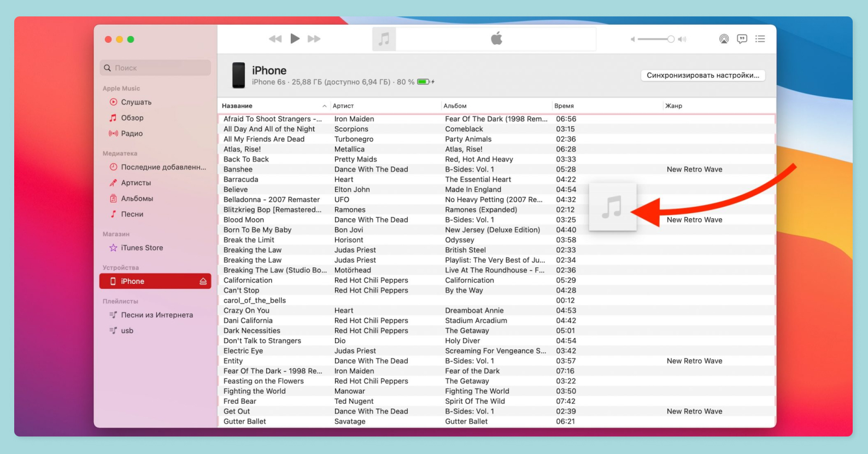
Task: Open Обзор in the sidebar
Action: [x=132, y=118]
